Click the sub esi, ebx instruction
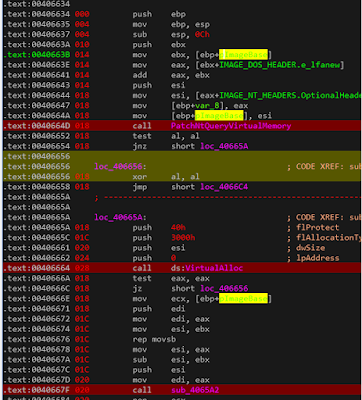The height and width of the screenshot is (400, 362). point(171,360)
